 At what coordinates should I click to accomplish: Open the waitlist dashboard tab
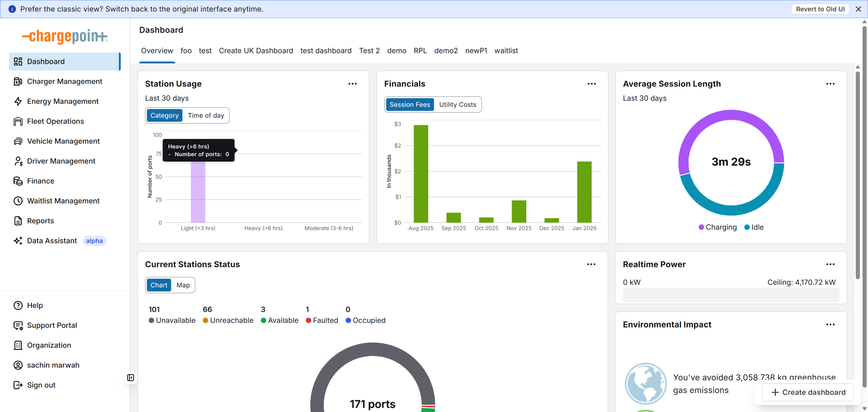[x=506, y=51]
